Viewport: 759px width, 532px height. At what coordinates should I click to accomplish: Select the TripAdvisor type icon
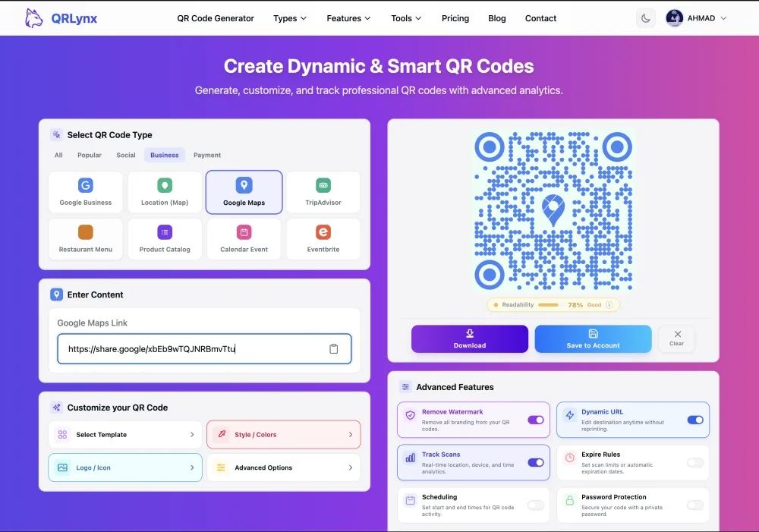[x=323, y=185]
